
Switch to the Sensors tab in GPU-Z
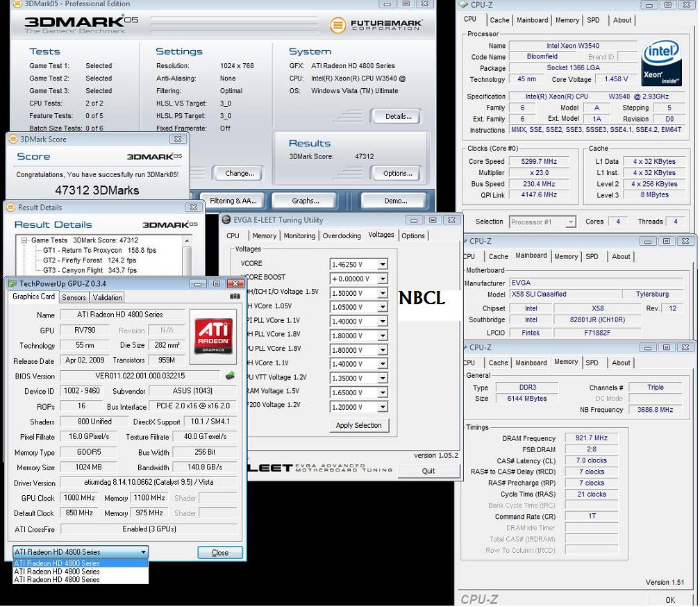click(x=74, y=298)
